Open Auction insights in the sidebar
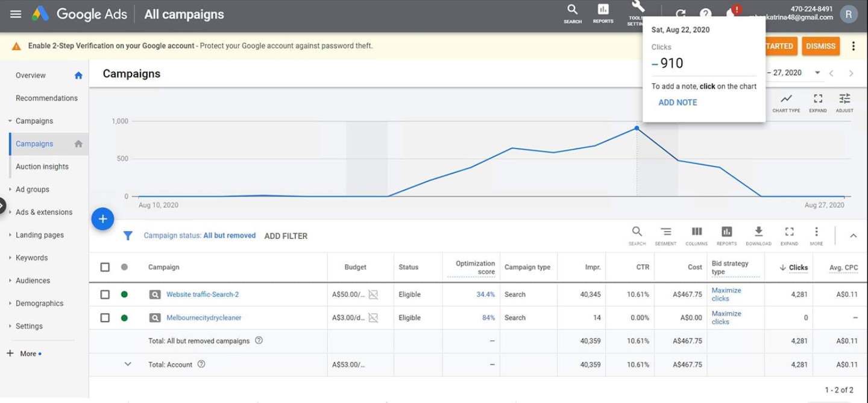 [x=42, y=167]
